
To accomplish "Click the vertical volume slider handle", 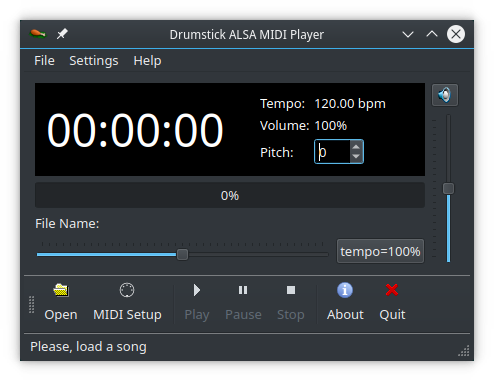I will tap(448, 188).
